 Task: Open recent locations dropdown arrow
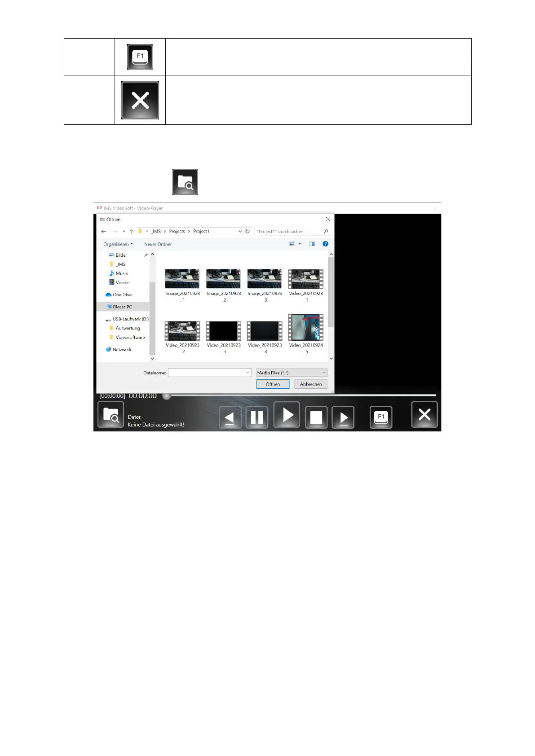124,232
